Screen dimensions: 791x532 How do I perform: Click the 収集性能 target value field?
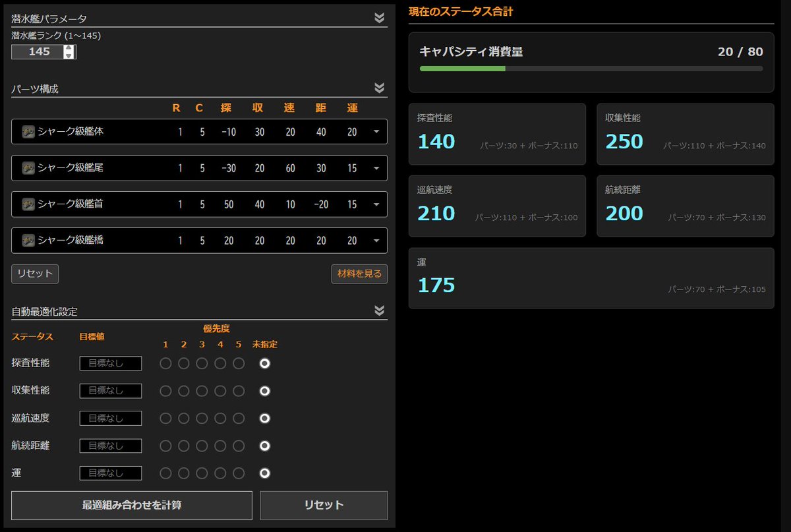(111, 391)
